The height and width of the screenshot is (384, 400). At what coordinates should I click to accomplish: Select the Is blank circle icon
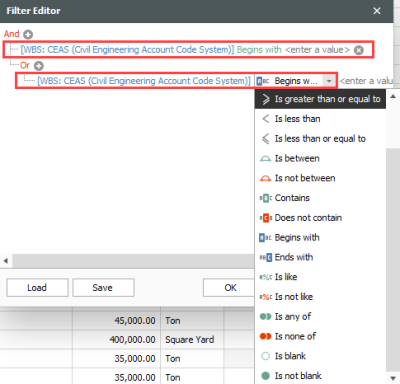[x=265, y=356]
